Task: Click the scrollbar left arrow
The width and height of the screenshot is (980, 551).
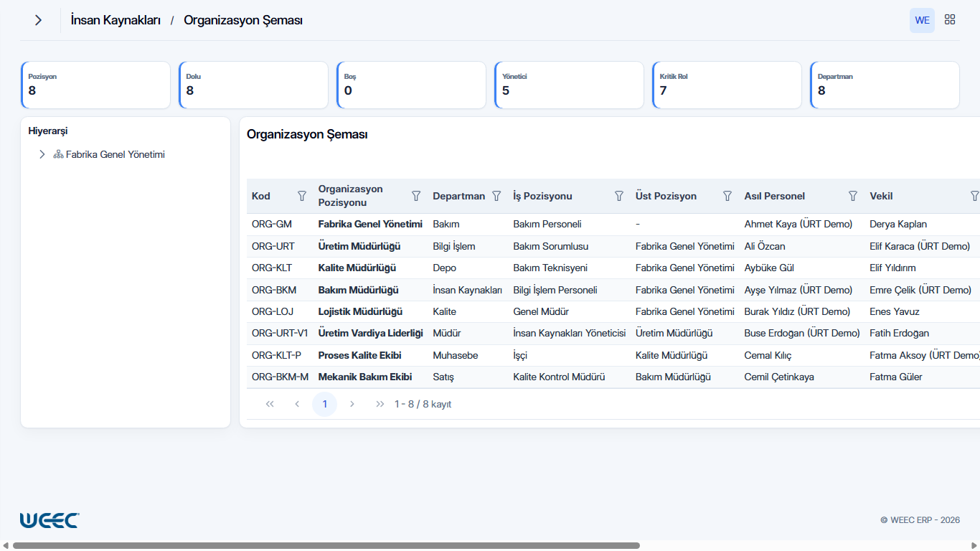Action: (x=5, y=545)
